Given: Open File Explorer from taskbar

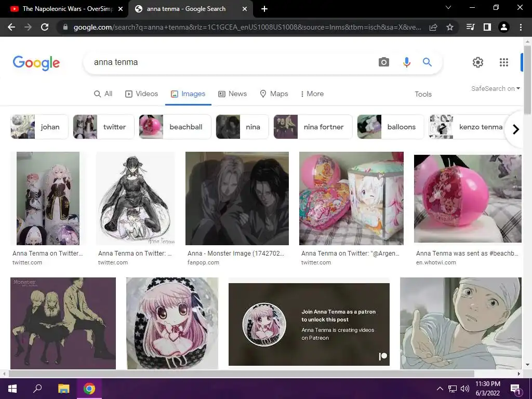Looking at the screenshot, I should pyautogui.click(x=63, y=389).
